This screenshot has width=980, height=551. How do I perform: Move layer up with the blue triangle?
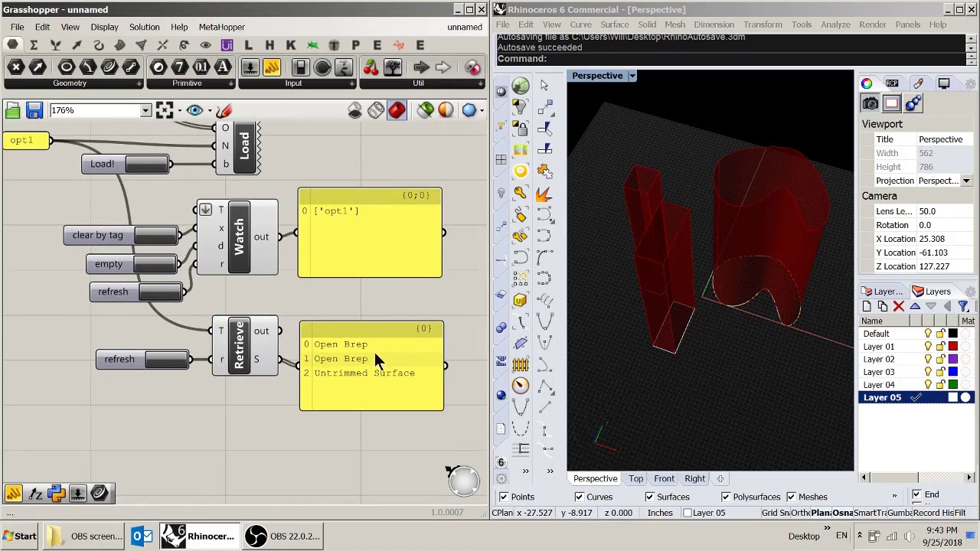(915, 306)
